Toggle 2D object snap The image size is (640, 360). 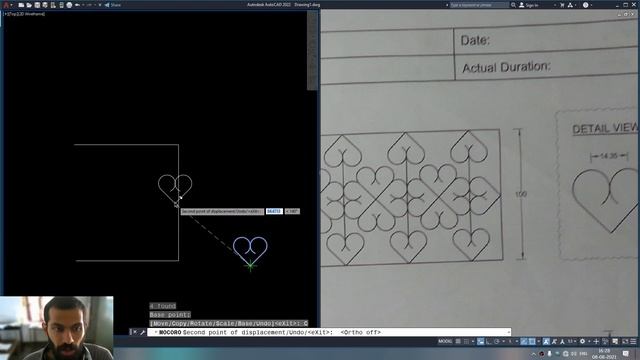(x=532, y=341)
